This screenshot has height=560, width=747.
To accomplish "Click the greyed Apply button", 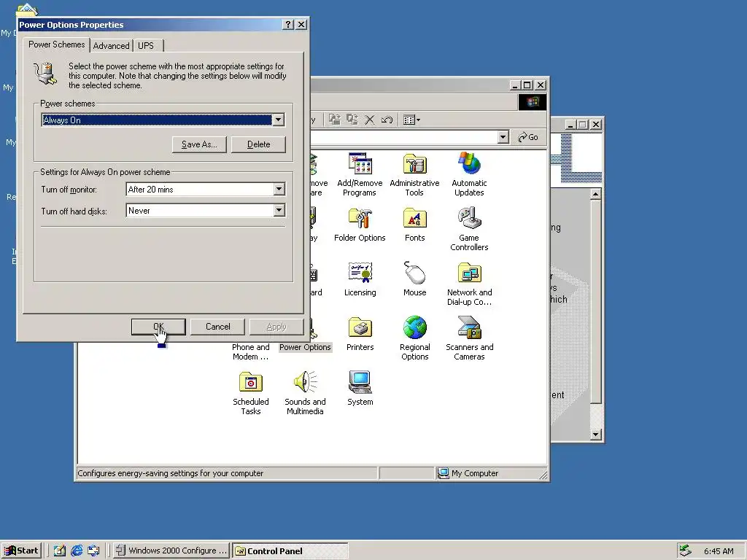I will 276,327.
